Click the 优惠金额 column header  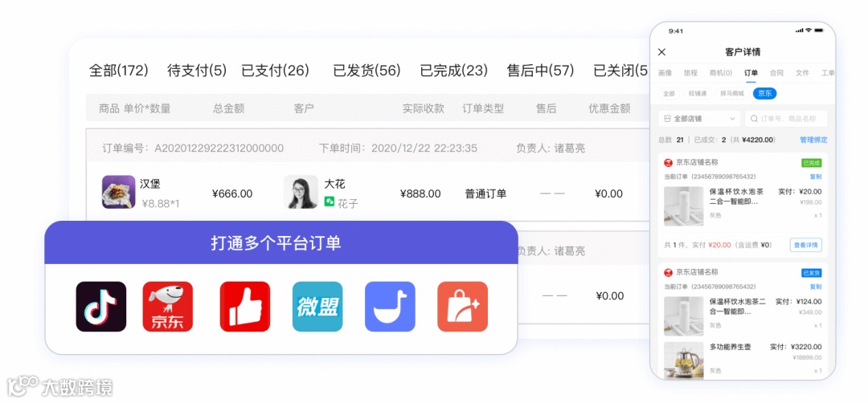click(x=609, y=108)
